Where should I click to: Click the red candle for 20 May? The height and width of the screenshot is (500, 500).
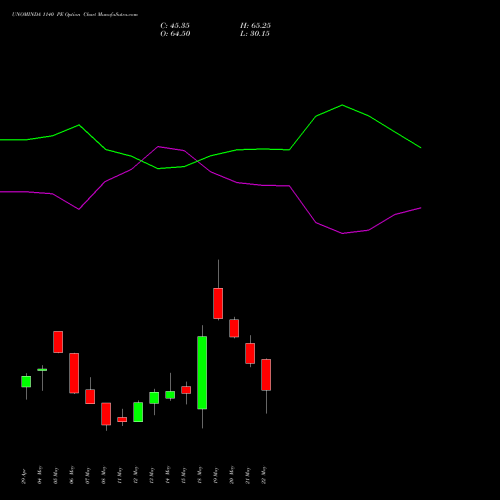click(x=234, y=328)
